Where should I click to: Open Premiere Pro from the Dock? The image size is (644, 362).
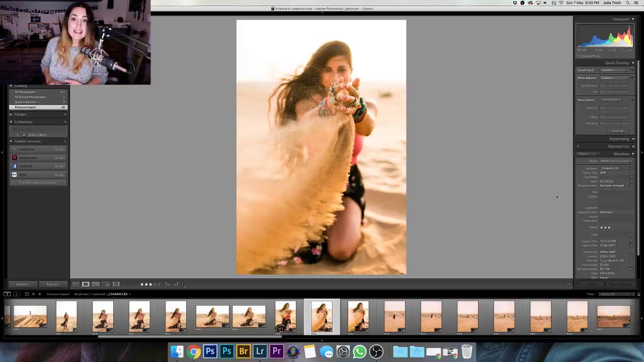click(277, 351)
